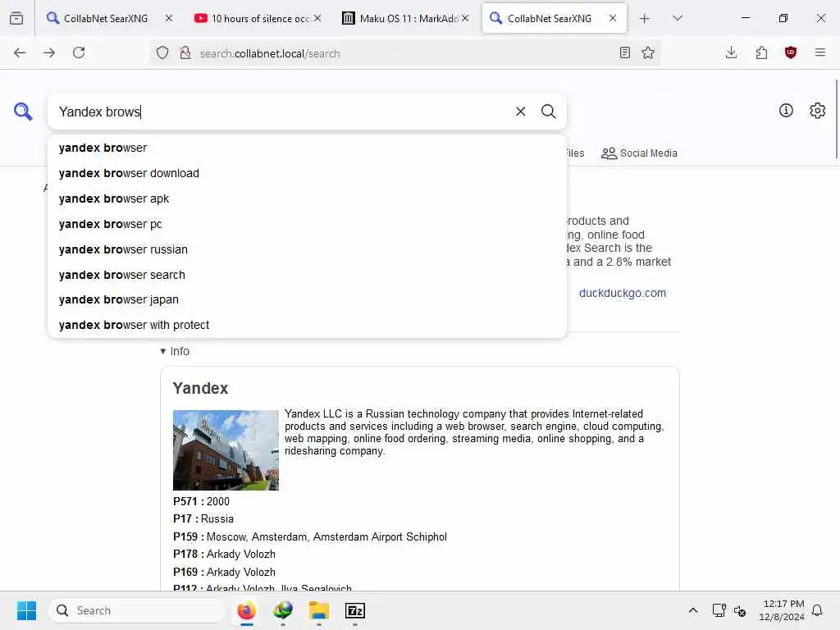The height and width of the screenshot is (630, 840).
Task: Clear the search box with X
Action: click(520, 112)
